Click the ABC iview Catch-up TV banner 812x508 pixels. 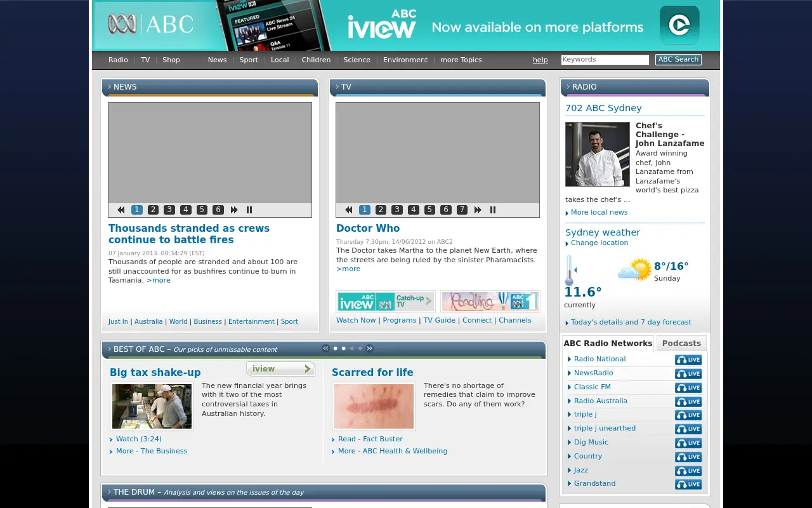pyautogui.click(x=385, y=301)
